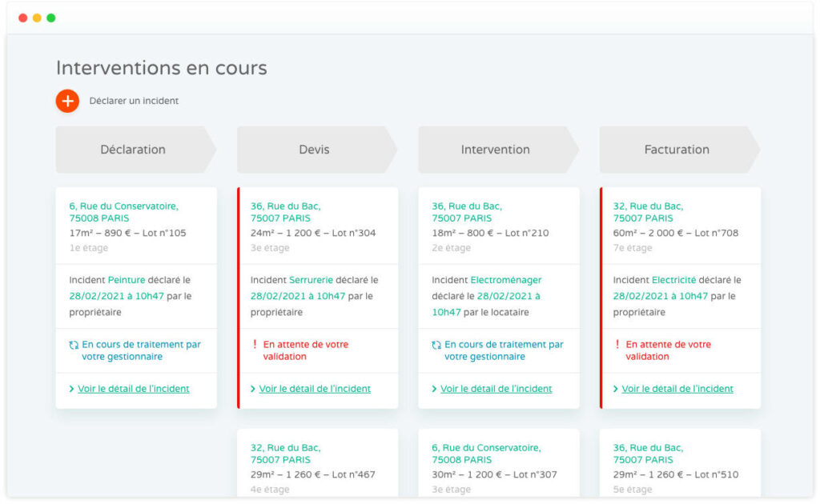Open incident detail link for Lot n°105
This screenshot has width=820, height=504.
click(x=134, y=389)
